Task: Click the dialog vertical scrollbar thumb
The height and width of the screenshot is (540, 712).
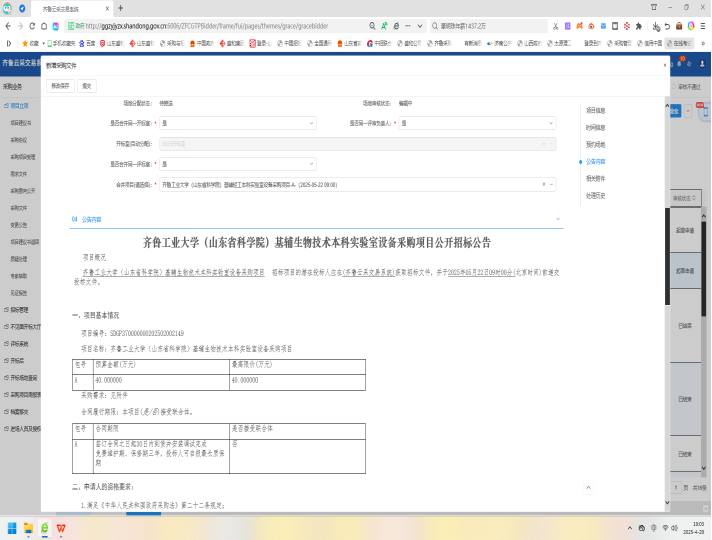Action: pyautogui.click(x=667, y=257)
